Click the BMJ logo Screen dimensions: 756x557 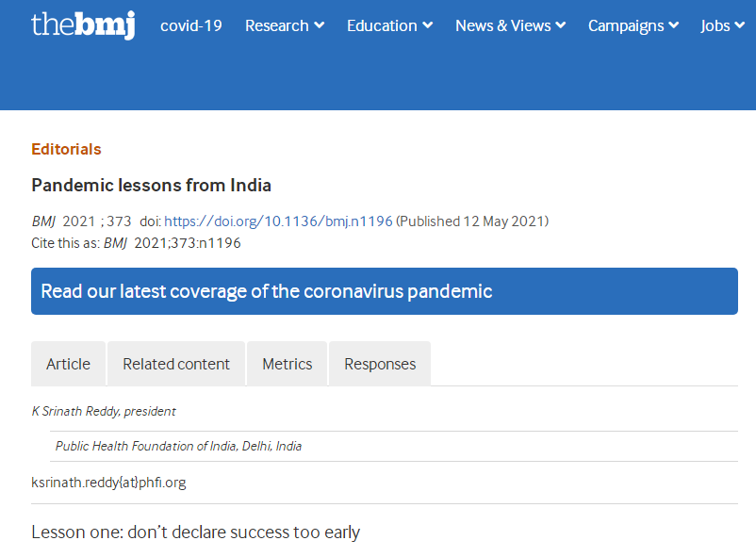(x=83, y=25)
